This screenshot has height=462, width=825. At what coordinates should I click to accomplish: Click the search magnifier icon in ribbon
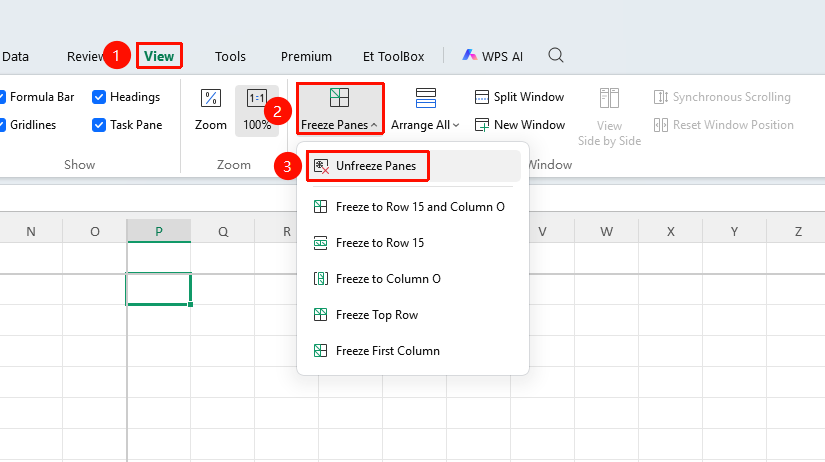[x=556, y=55]
